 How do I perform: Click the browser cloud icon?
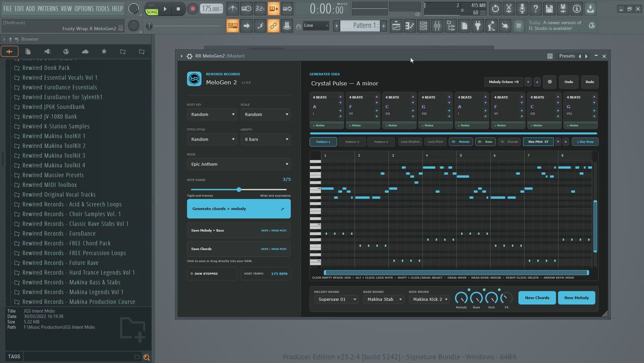click(85, 51)
